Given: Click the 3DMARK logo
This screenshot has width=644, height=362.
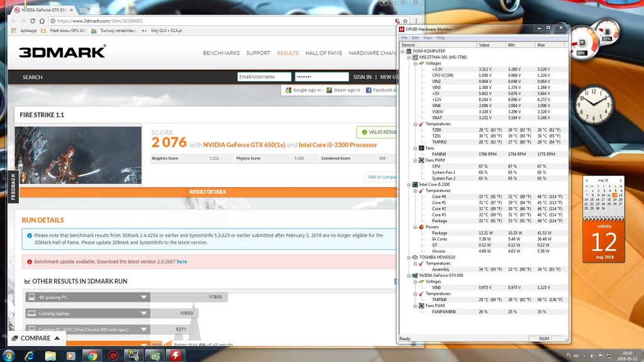Looking at the screenshot, I should pos(62,52).
